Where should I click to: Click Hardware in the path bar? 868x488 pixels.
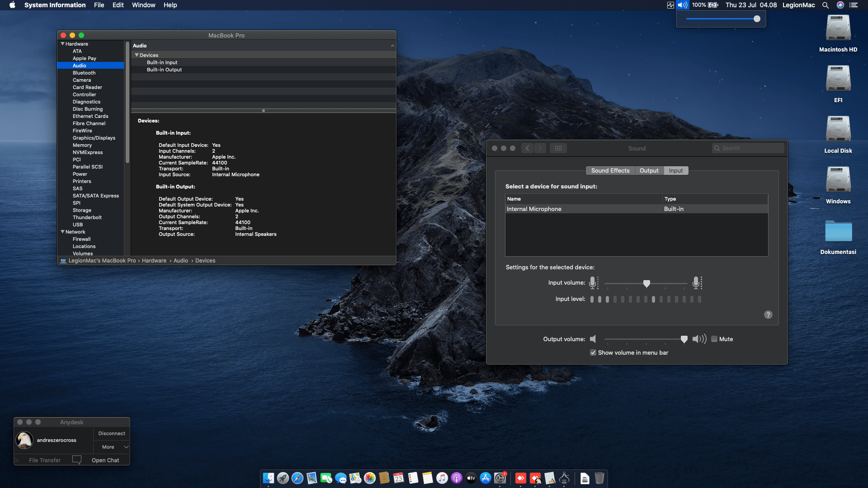pyautogui.click(x=154, y=261)
